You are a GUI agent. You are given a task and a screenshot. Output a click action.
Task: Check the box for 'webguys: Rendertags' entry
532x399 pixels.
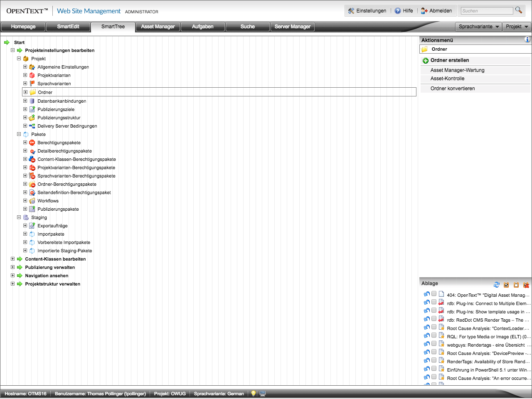point(434,344)
